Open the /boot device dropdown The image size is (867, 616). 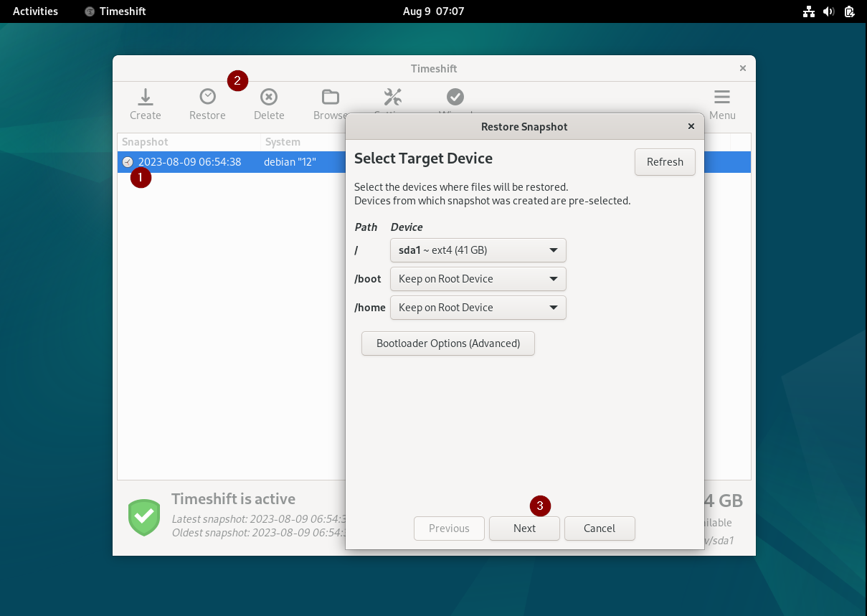click(x=478, y=279)
